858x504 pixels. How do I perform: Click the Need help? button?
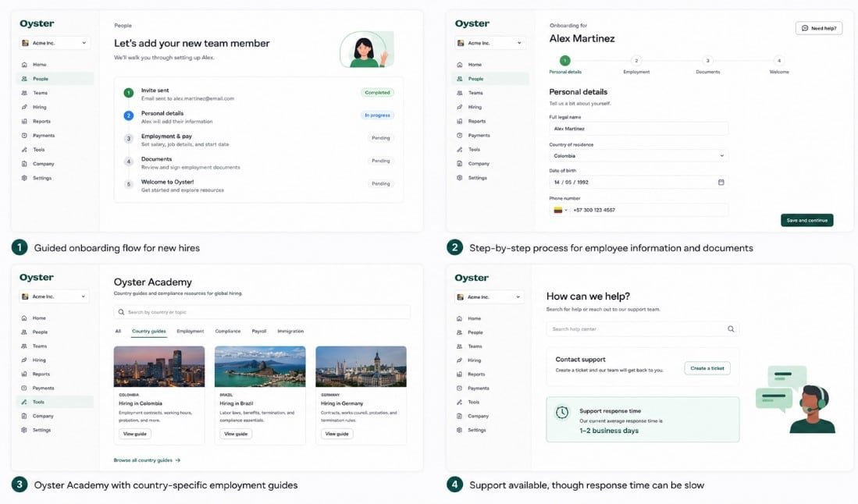819,28
